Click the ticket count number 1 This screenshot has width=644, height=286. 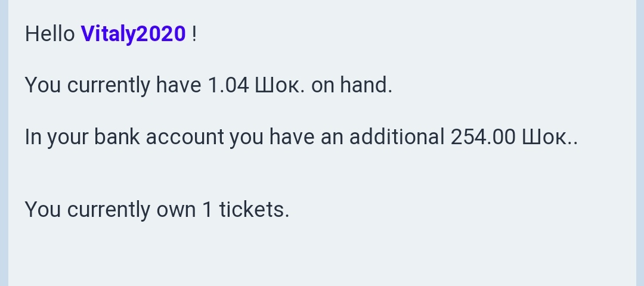[208, 209]
